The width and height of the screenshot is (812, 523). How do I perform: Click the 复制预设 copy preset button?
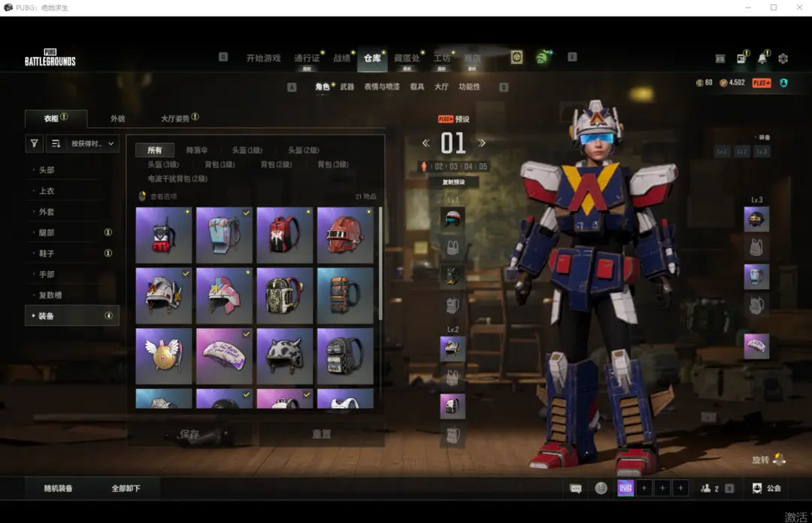[x=453, y=182]
